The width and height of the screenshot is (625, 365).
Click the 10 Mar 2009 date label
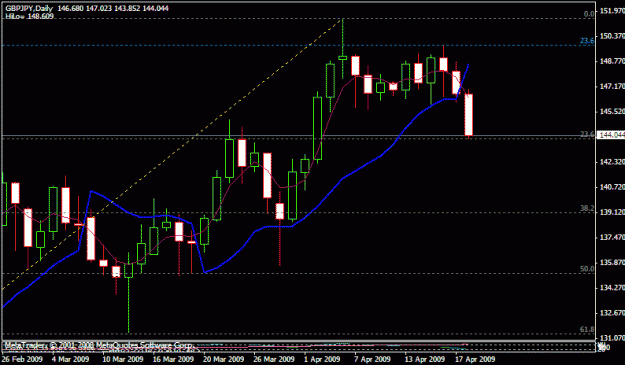[122, 359]
